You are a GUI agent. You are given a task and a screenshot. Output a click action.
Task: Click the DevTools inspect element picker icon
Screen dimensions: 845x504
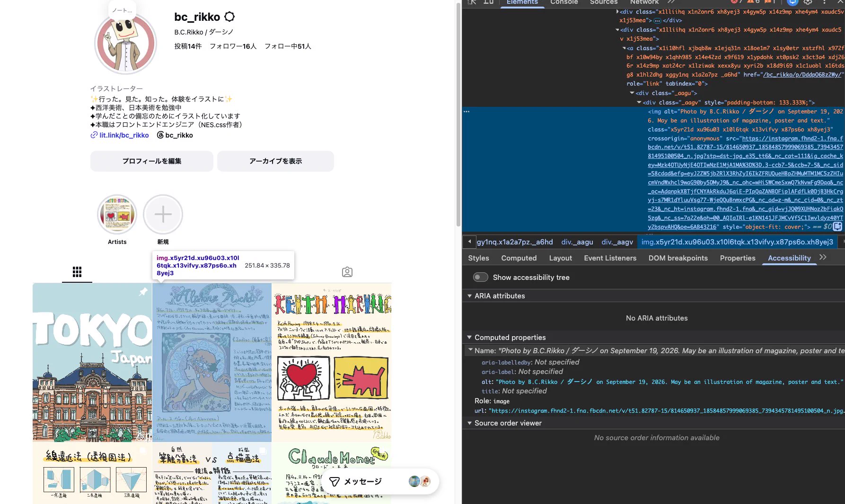tap(472, 2)
